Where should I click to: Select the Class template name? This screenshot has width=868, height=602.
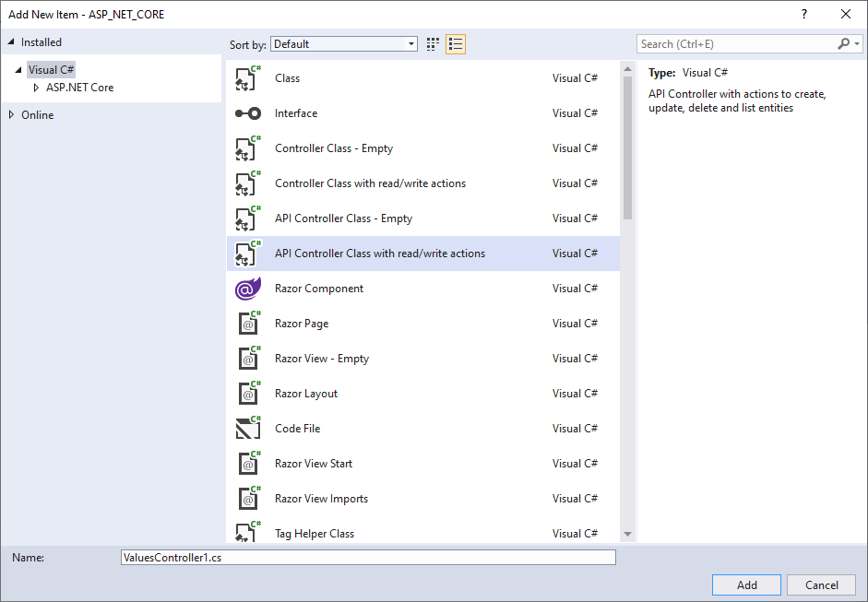tap(287, 78)
